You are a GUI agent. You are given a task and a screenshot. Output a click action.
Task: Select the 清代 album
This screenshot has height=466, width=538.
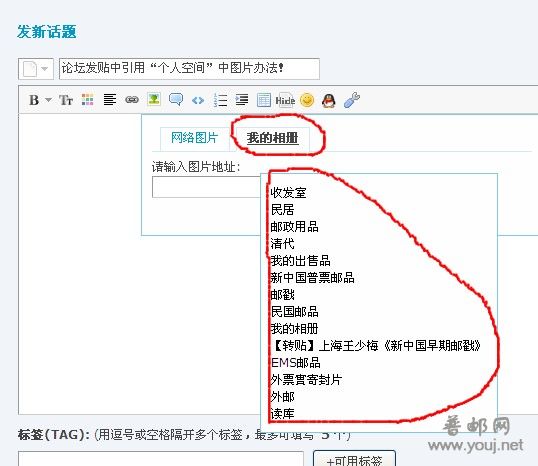[282, 244]
